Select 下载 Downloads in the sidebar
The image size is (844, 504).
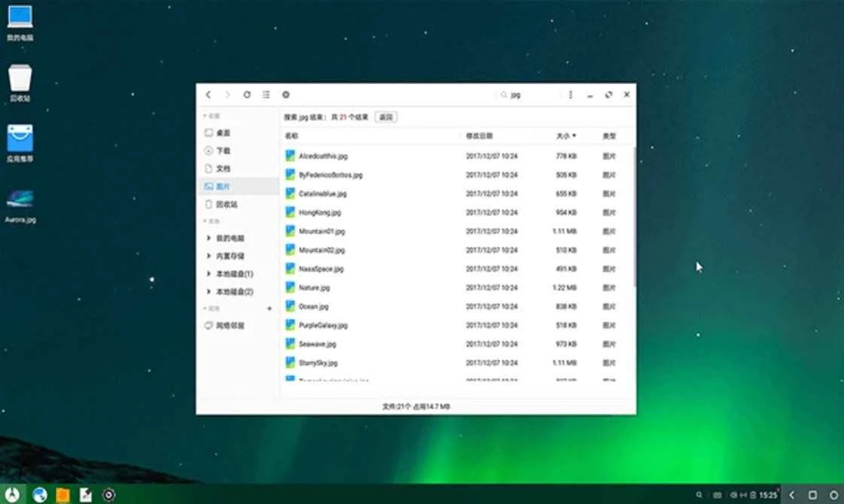click(x=223, y=150)
